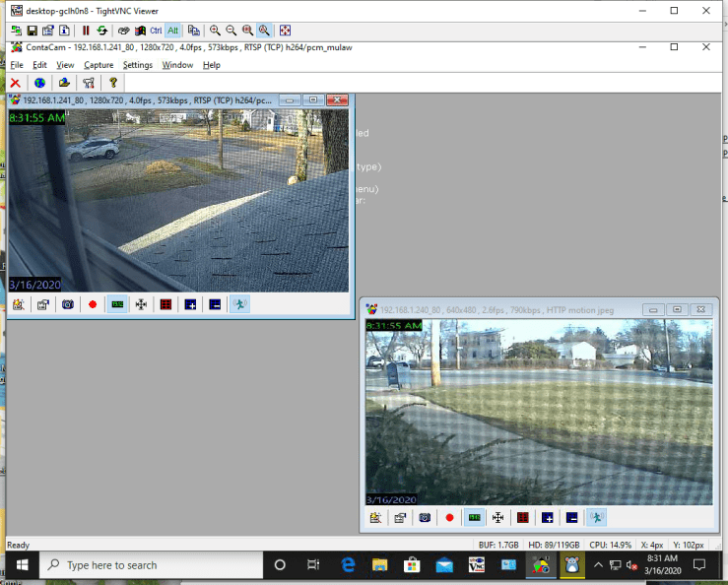The width and height of the screenshot is (728, 585).
Task: Open the Capture menu
Action: (x=99, y=65)
